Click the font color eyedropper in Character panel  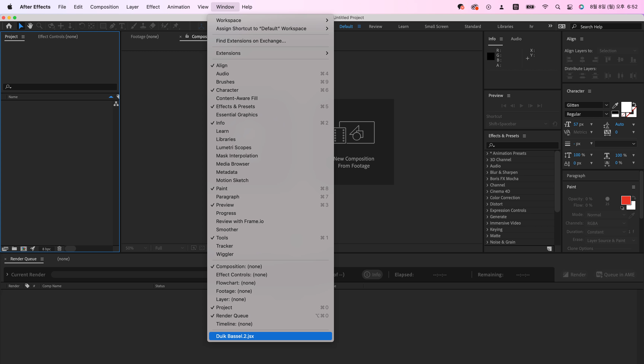[615, 105]
